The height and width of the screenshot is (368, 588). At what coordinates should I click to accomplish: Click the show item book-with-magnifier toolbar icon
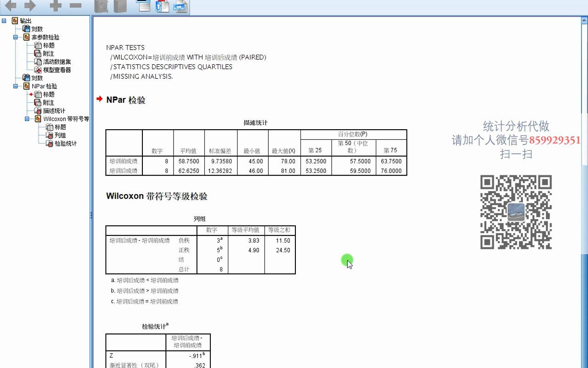point(101,6)
